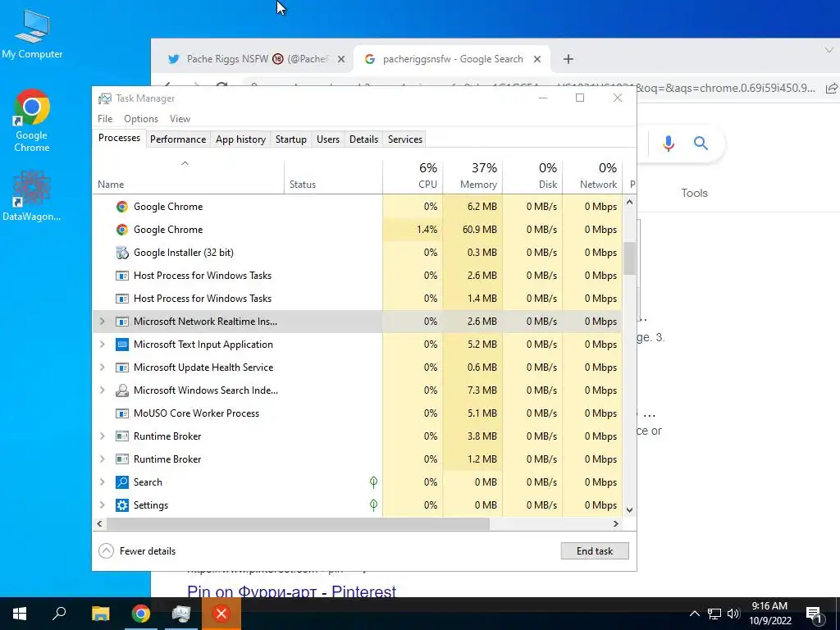Expand the Settings process group
The height and width of the screenshot is (630, 840).
tap(103, 505)
